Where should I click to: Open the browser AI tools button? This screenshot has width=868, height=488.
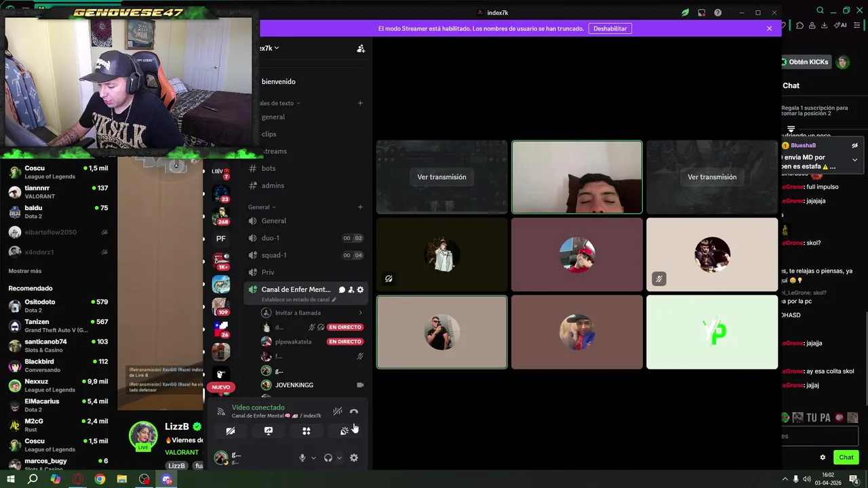coord(840,25)
